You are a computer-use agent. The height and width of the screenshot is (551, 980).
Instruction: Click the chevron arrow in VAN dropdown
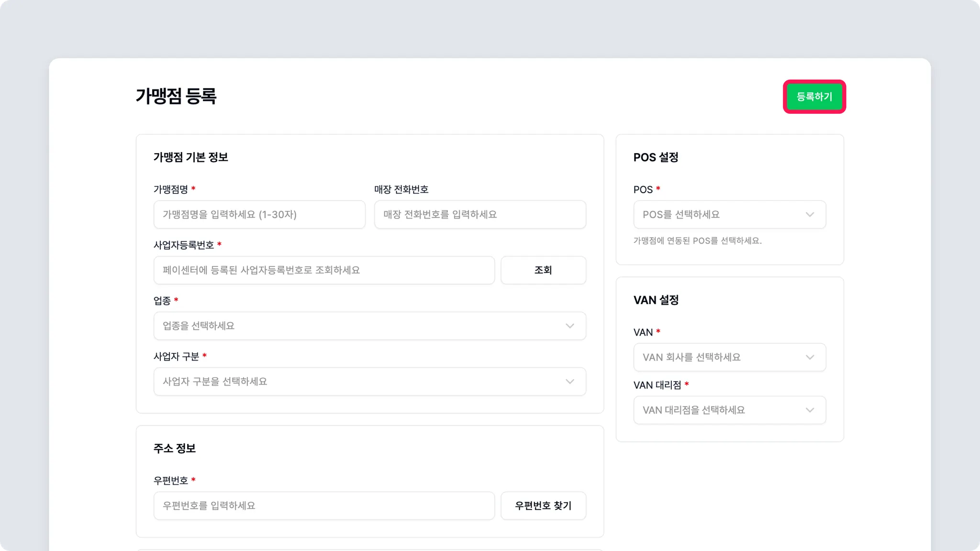(x=810, y=357)
